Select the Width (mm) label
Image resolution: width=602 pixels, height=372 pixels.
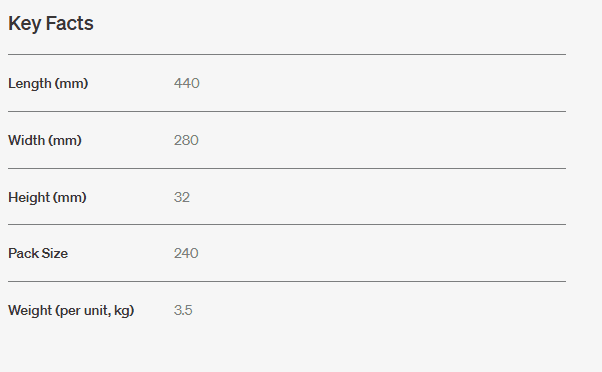[45, 140]
